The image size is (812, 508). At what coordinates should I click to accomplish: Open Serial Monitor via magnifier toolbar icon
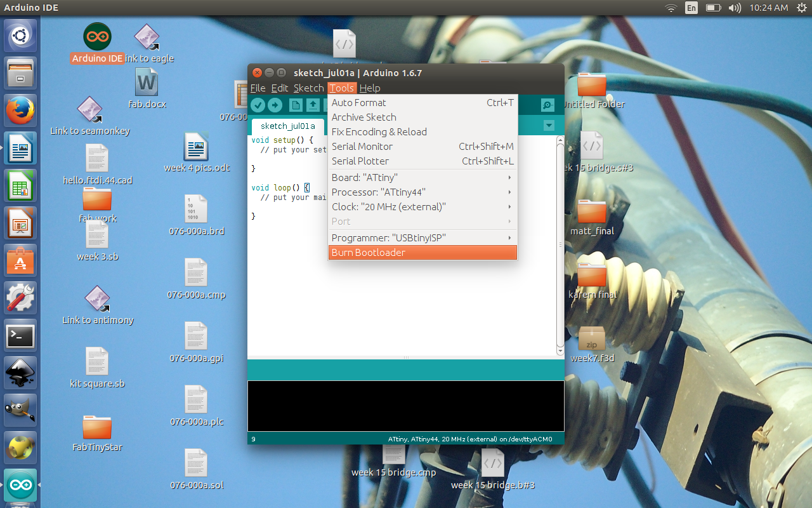click(547, 105)
